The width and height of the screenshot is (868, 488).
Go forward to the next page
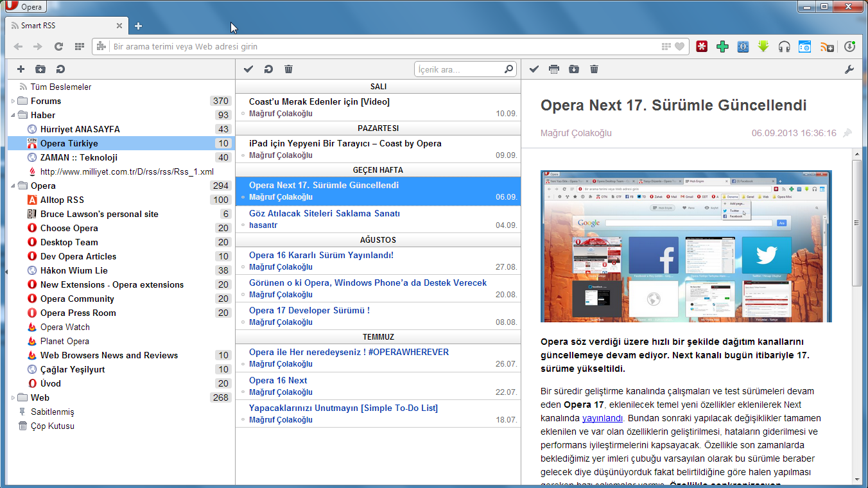point(38,46)
